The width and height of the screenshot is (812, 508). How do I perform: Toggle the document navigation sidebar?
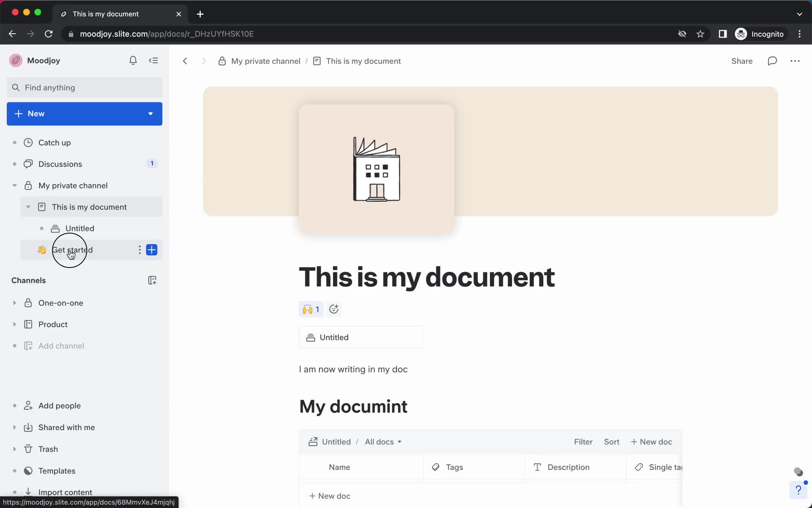154,60
